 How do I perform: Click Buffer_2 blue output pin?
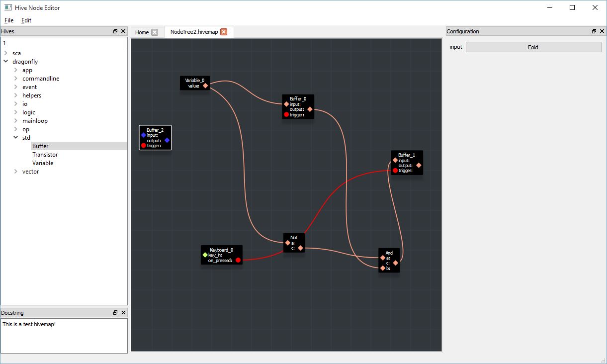167,141
